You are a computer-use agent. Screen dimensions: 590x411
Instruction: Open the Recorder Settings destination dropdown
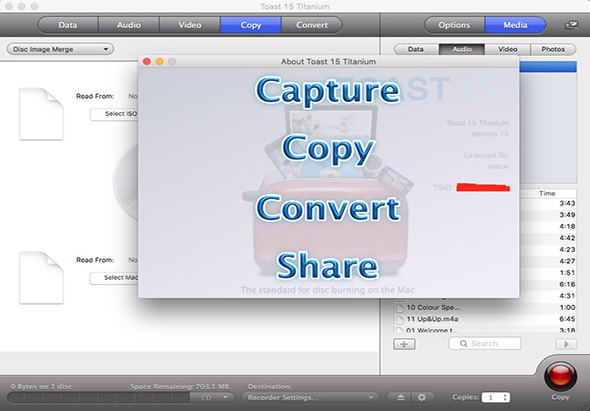tap(309, 397)
